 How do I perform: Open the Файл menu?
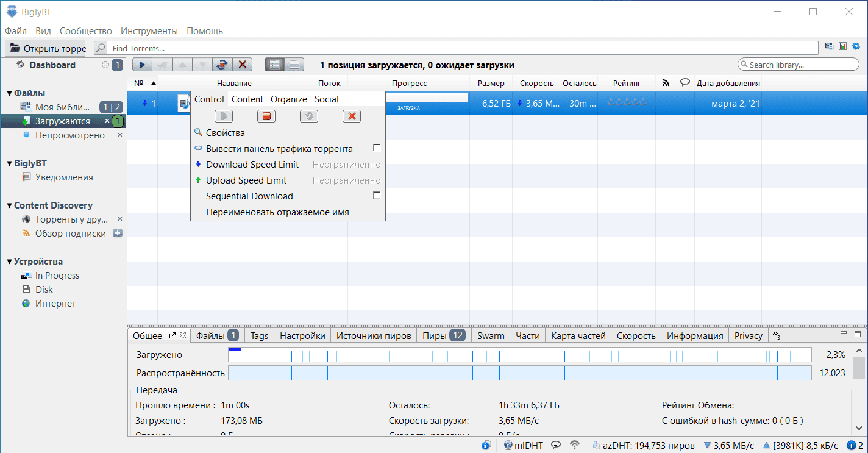pos(16,30)
